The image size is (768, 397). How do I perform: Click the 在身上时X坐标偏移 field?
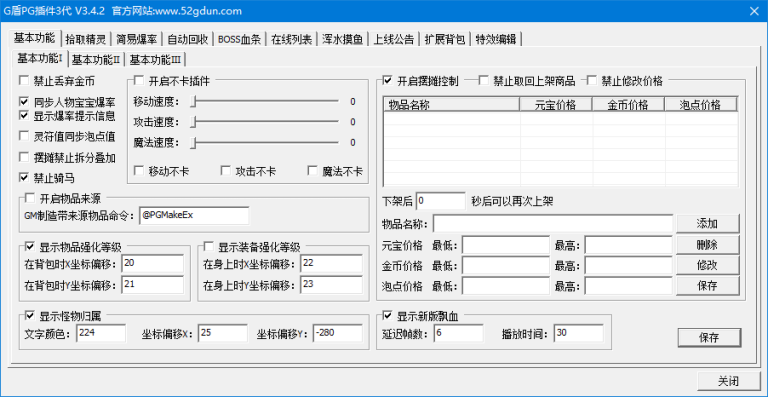[332, 264]
